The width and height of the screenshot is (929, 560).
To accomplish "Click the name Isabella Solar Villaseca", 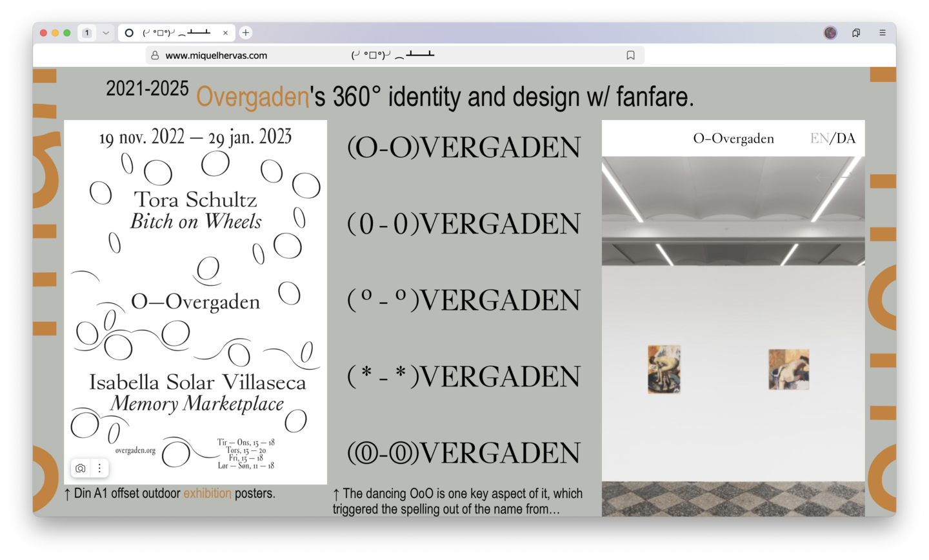I will tap(197, 382).
